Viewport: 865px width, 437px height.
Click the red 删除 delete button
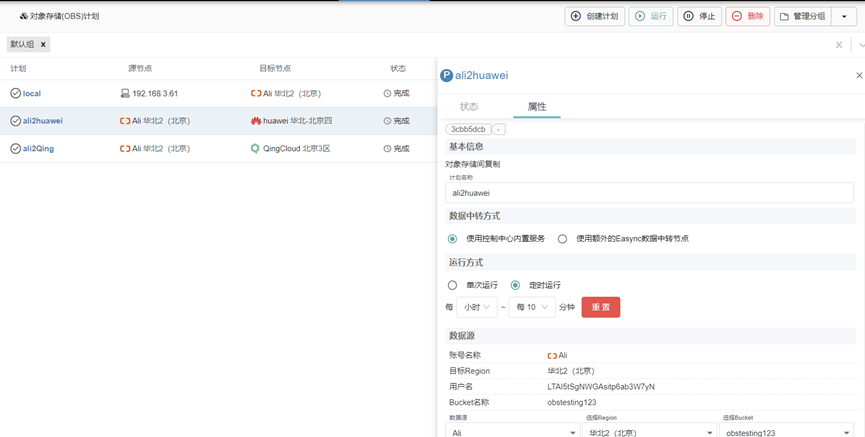coord(747,16)
